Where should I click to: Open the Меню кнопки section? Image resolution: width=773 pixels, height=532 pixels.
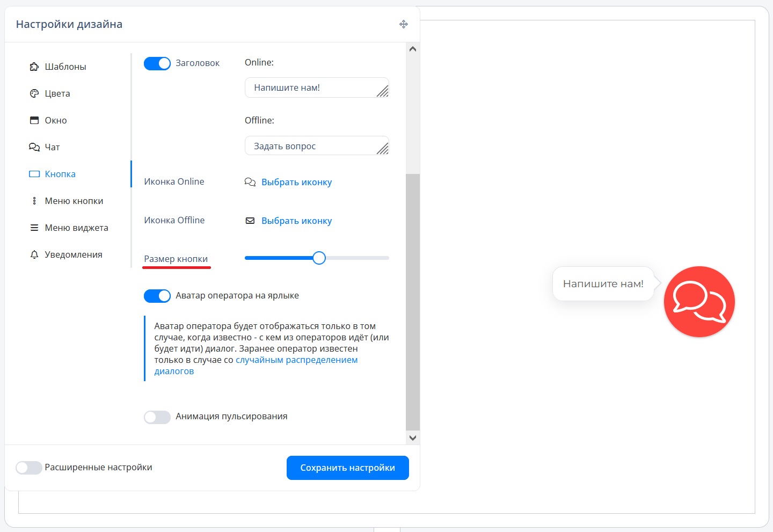point(74,201)
